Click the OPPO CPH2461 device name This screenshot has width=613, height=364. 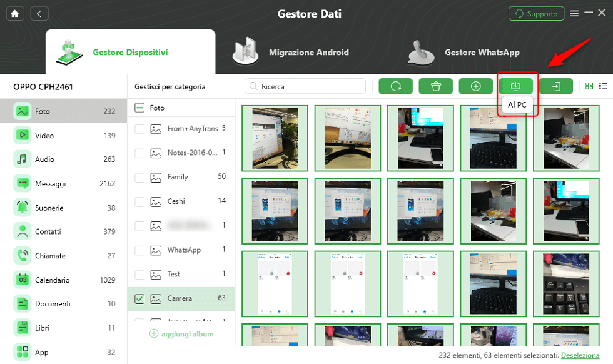pos(43,87)
